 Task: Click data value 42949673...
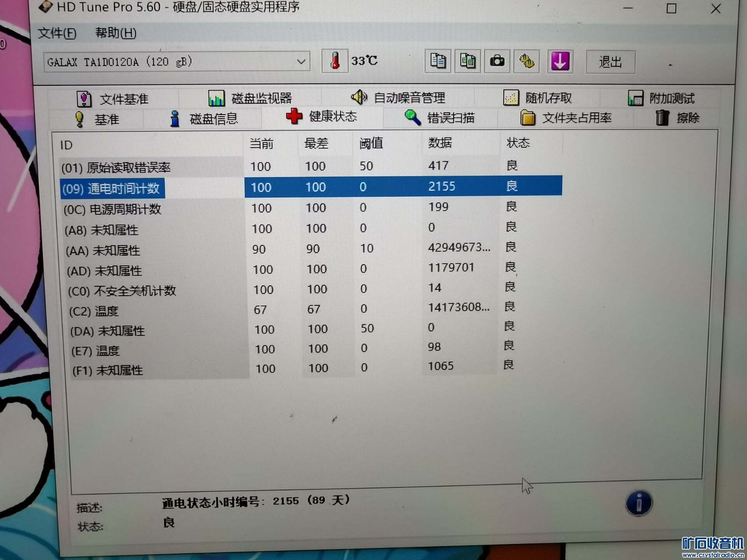459,247
